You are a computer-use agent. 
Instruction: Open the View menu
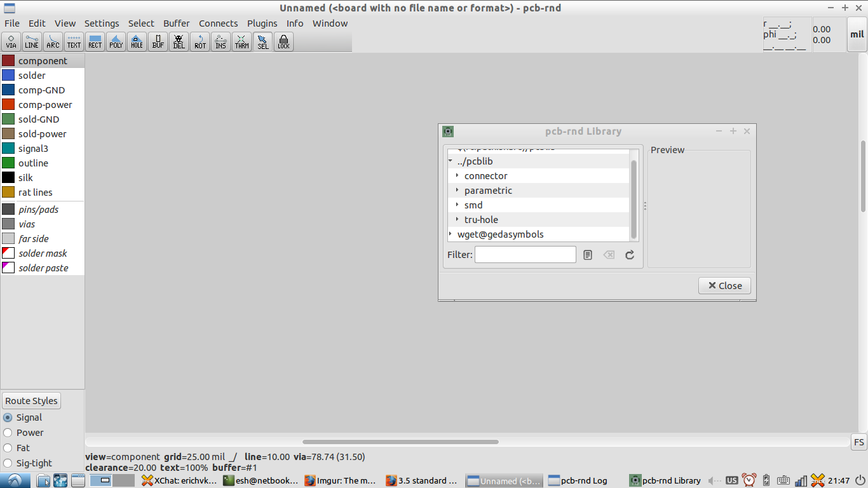(x=65, y=24)
